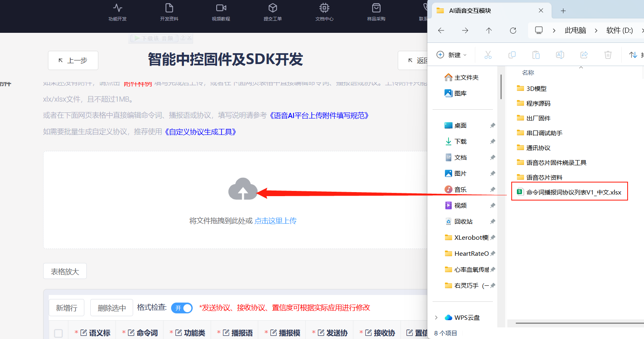Viewport: 644px width, 339px height.
Task: Click the Explorer navigation pane vertical scrollbar
Action: (501, 86)
